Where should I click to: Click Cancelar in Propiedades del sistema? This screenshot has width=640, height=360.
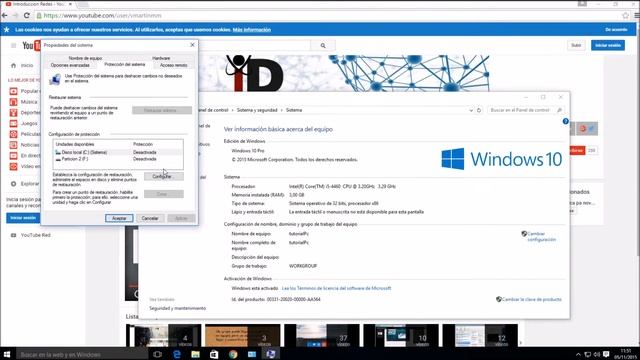click(x=150, y=218)
